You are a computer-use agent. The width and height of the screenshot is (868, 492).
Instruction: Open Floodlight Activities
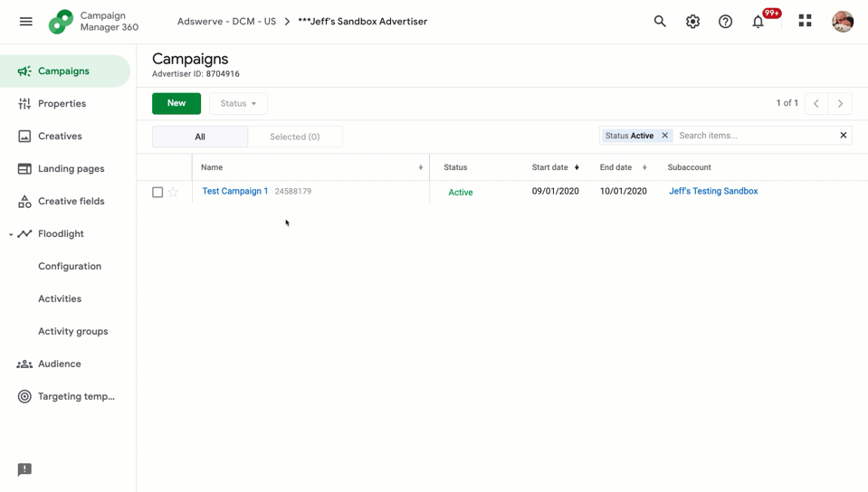pos(60,298)
